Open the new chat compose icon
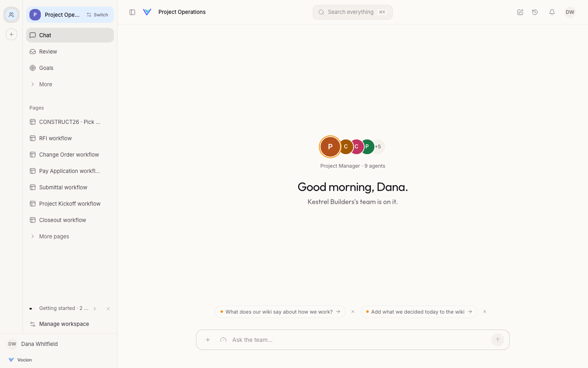The height and width of the screenshot is (368, 588). tap(520, 12)
